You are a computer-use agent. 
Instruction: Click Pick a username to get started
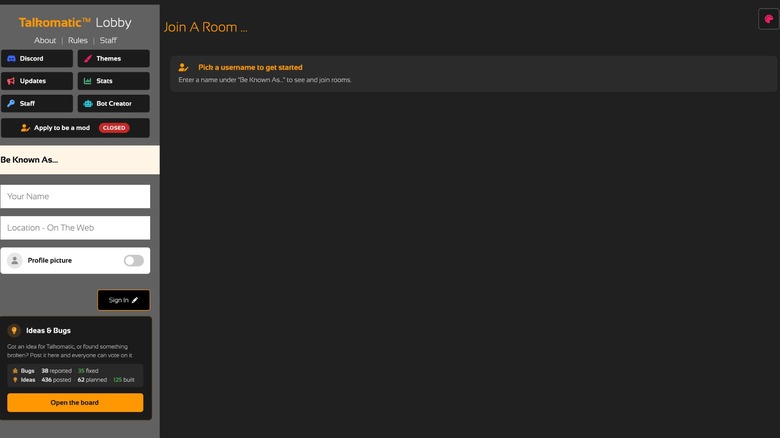(x=250, y=67)
